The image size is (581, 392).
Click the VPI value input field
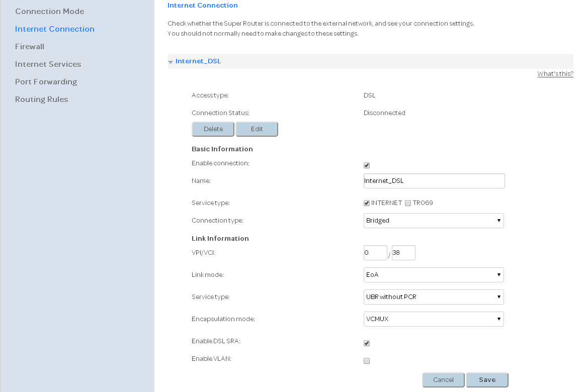coord(375,253)
